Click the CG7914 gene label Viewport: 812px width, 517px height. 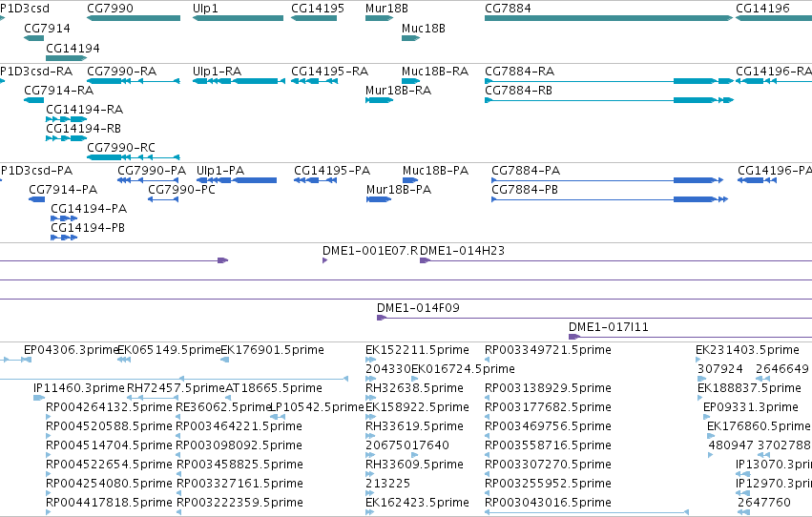tap(47, 28)
